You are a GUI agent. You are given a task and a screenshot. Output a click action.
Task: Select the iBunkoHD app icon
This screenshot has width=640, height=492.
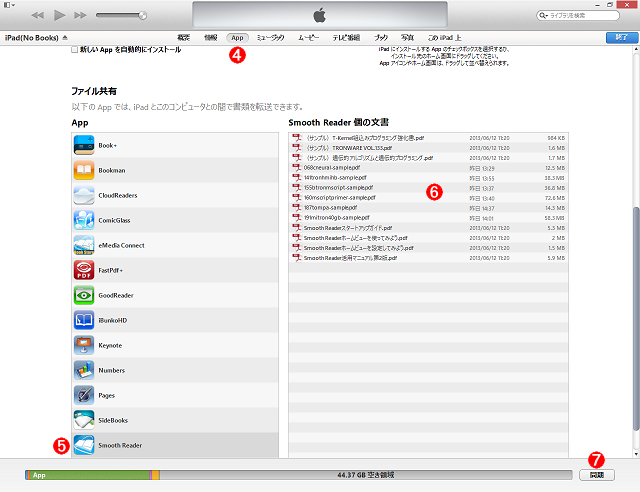84,320
